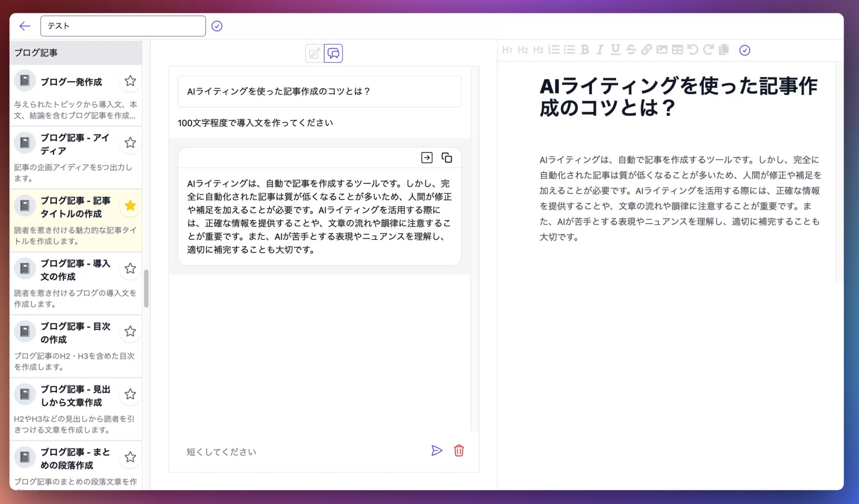This screenshot has width=859, height=504.
Task: Click the back arrow button
Action: 25,26
